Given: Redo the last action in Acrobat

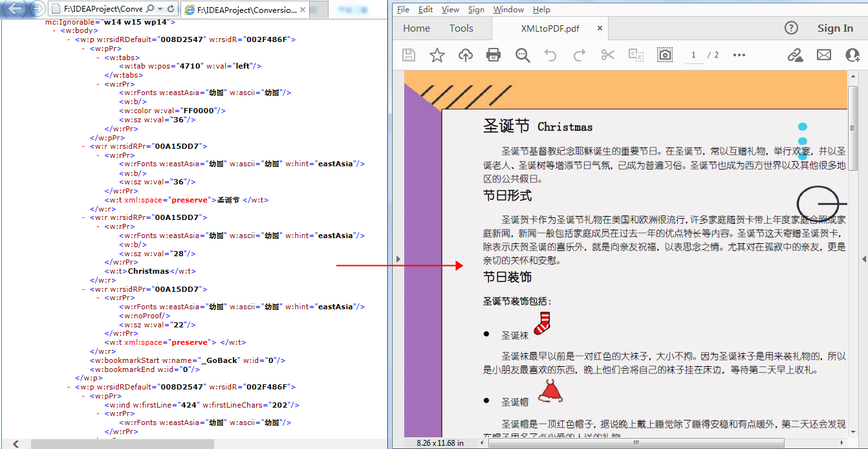Looking at the screenshot, I should 579,55.
